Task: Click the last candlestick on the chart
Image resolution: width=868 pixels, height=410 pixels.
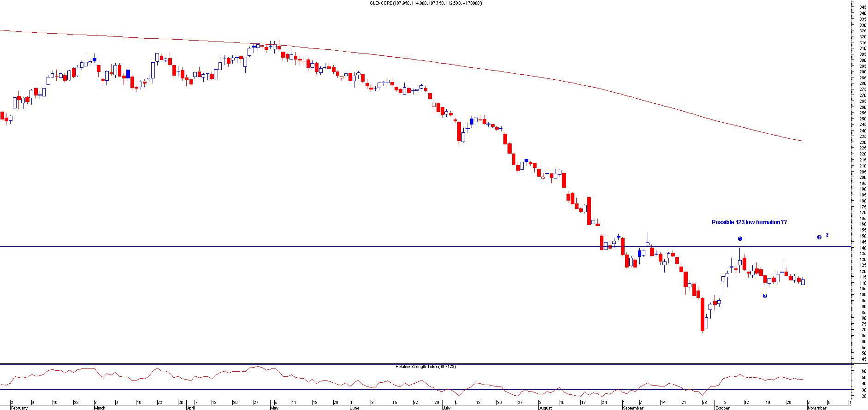Action: tap(803, 282)
